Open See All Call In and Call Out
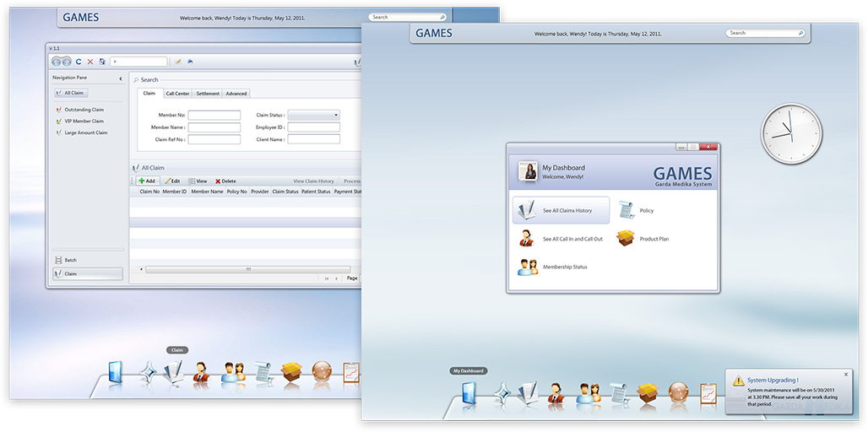The width and height of the screenshot is (868, 432). tap(561, 239)
